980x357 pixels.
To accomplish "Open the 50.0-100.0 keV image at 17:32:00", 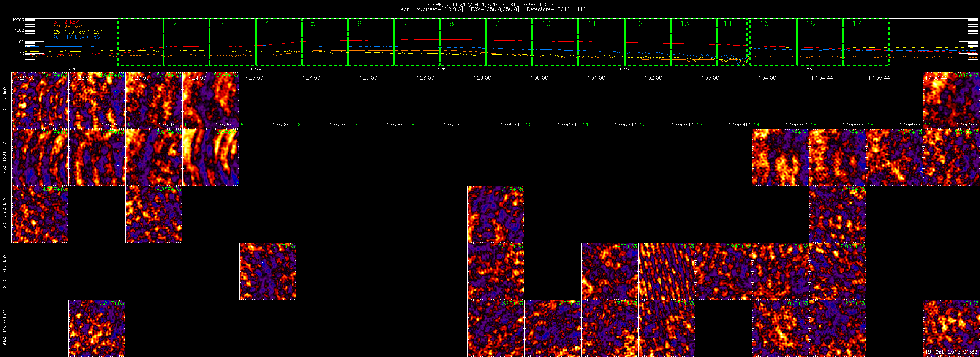I will click(x=667, y=328).
